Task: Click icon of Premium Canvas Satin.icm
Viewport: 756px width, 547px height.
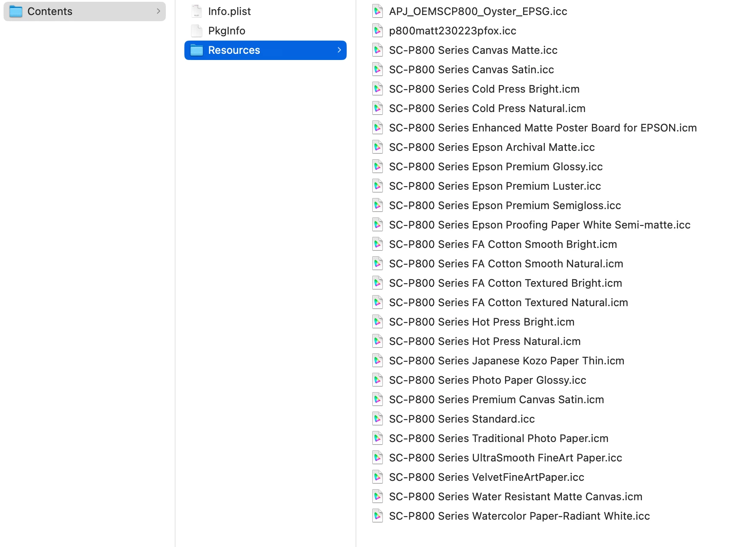Action: 378,400
